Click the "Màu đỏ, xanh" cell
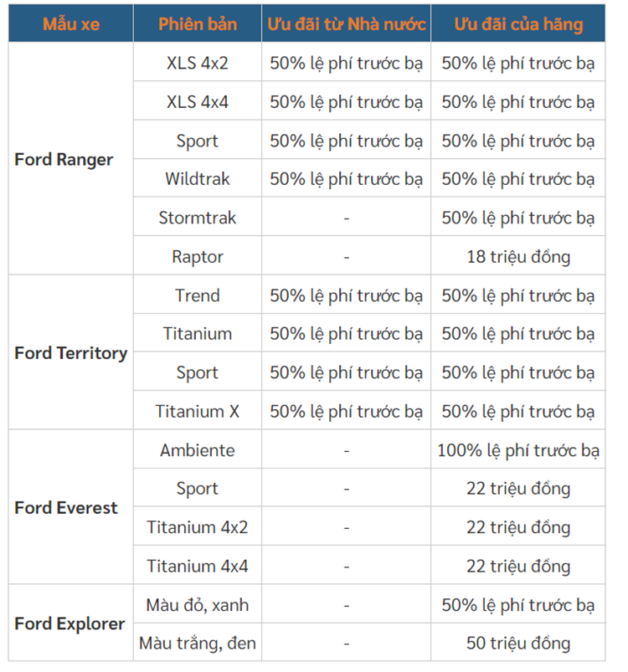Viewport: 628px width, 672px height. 198,605
